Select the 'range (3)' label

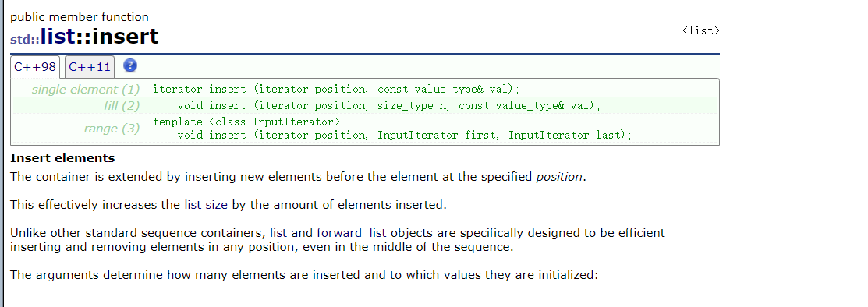tap(112, 129)
